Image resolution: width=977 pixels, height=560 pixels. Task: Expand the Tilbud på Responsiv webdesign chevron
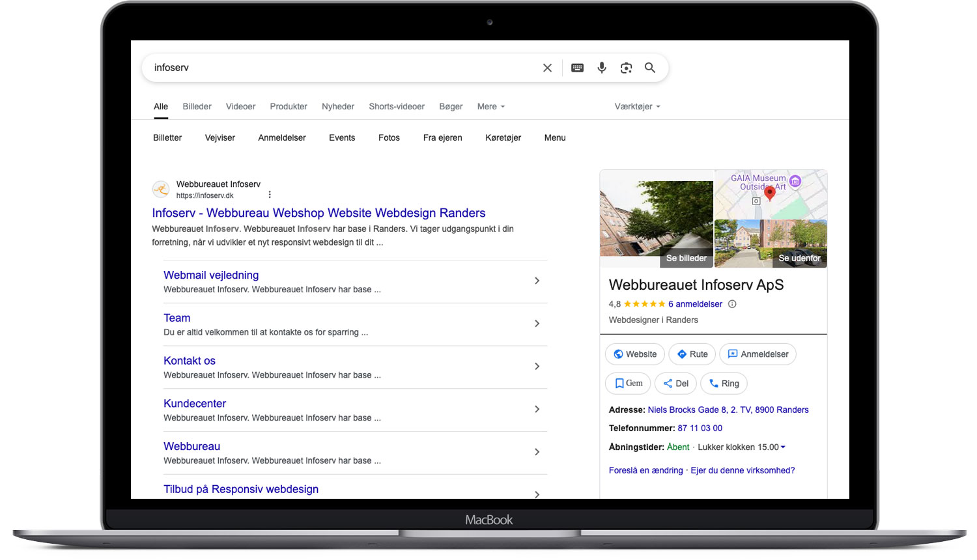coord(537,494)
